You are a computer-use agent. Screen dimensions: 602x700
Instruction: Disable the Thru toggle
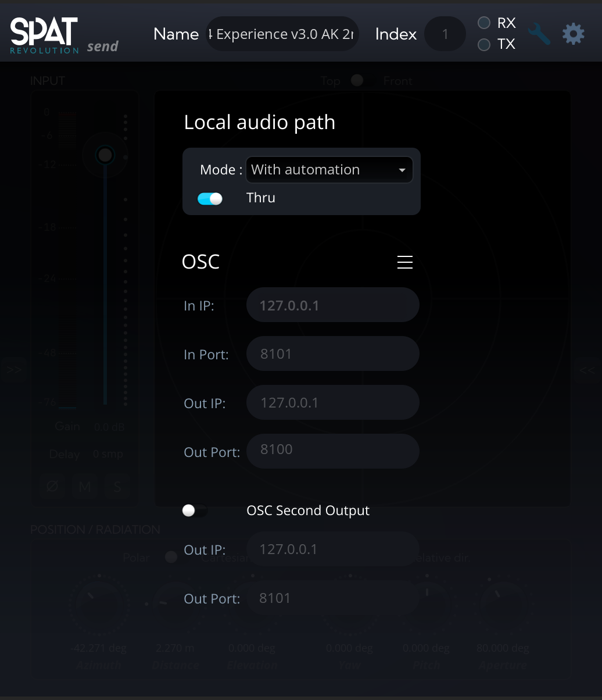tap(210, 198)
